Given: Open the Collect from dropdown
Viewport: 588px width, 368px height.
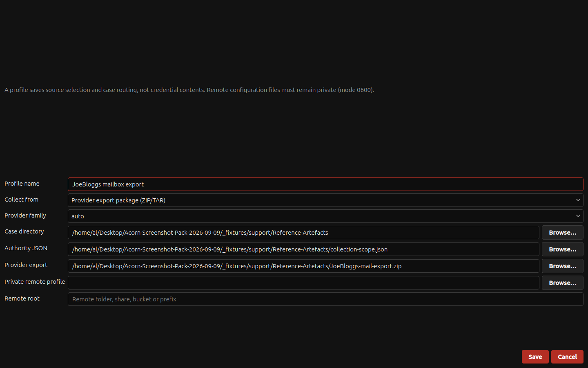Looking at the screenshot, I should coord(325,200).
